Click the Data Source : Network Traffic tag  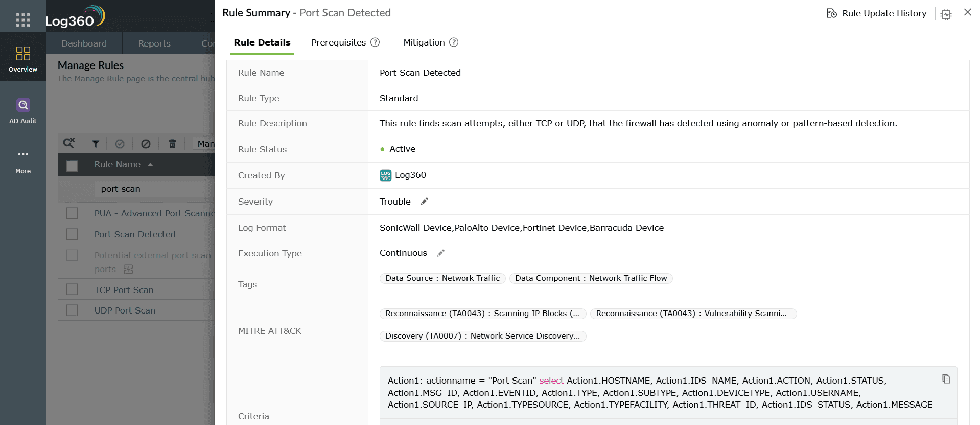coord(442,278)
